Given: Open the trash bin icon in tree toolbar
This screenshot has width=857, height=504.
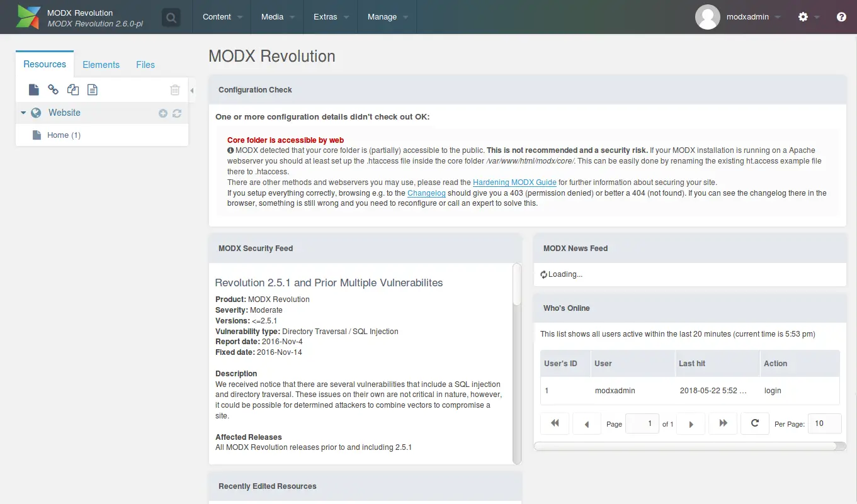Looking at the screenshot, I should (x=175, y=90).
